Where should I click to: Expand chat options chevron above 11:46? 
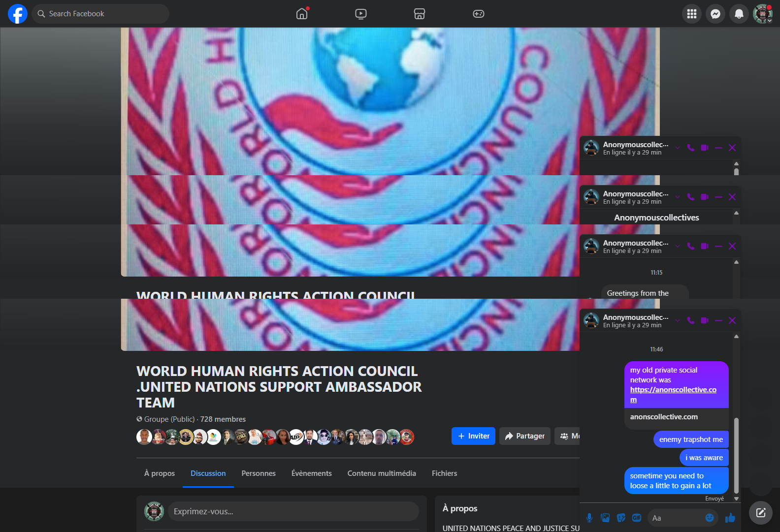point(678,320)
